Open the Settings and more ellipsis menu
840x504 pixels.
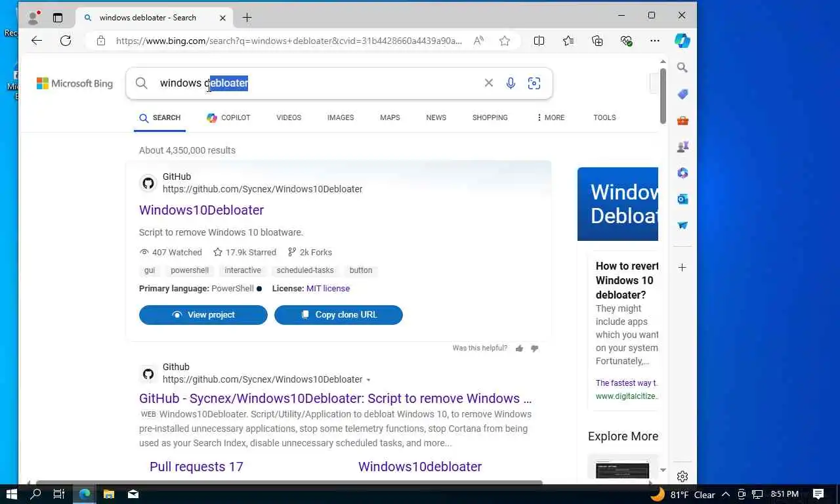pos(655,41)
